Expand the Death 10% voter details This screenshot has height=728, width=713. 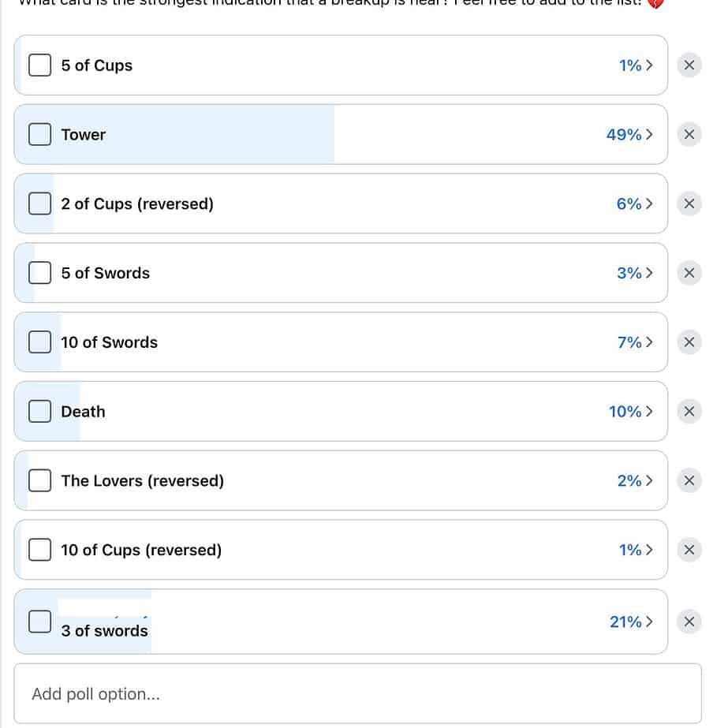(x=631, y=412)
